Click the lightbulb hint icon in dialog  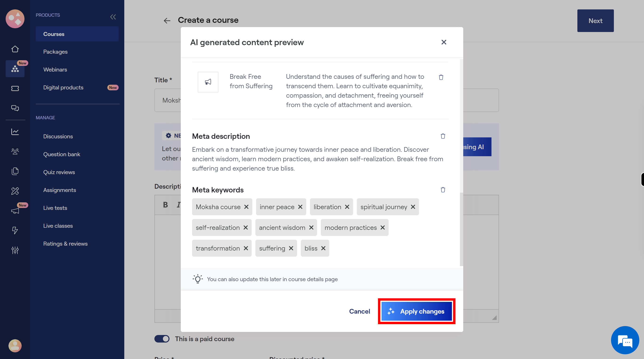pyautogui.click(x=197, y=279)
